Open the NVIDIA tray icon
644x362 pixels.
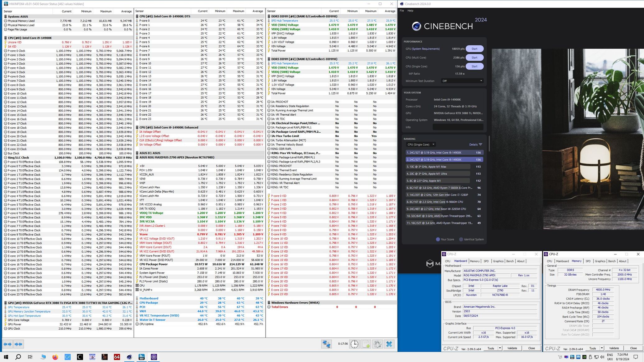coord(584,357)
